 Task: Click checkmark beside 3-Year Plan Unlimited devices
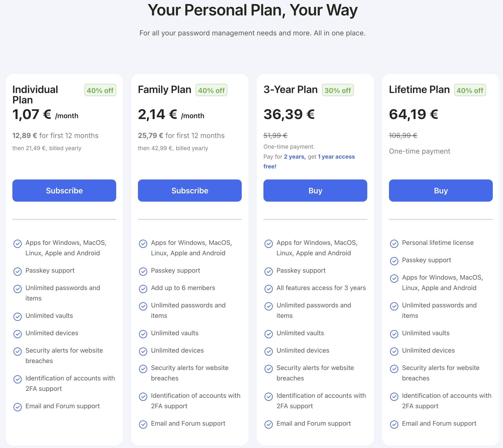pos(268,351)
